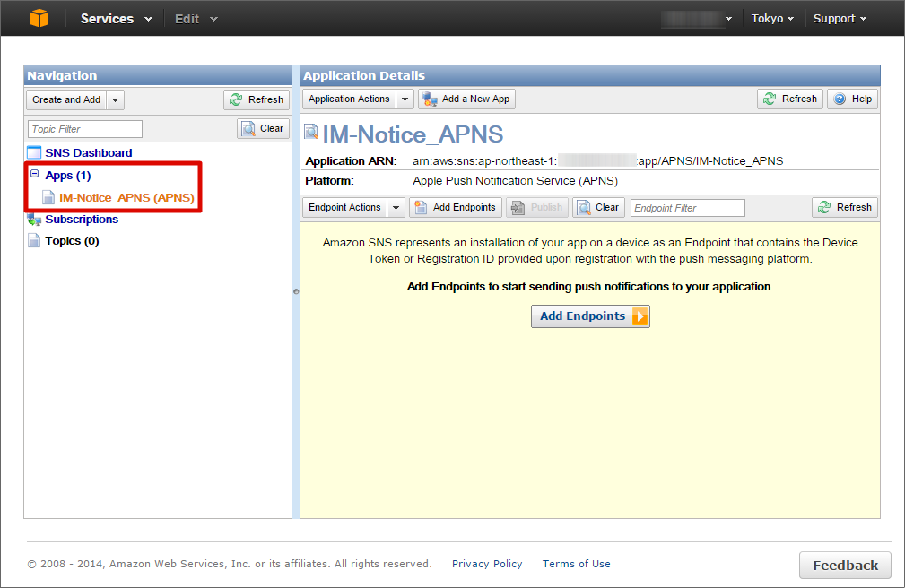Expand the Create and Add dropdown arrow

[x=116, y=99]
